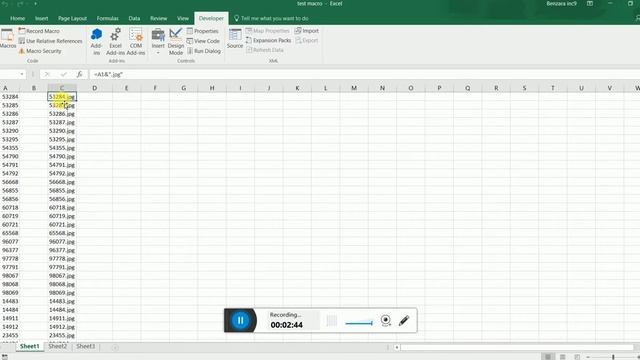This screenshot has height=360, width=640.
Task: Click Refresh Data in XML group
Action: coord(264,50)
